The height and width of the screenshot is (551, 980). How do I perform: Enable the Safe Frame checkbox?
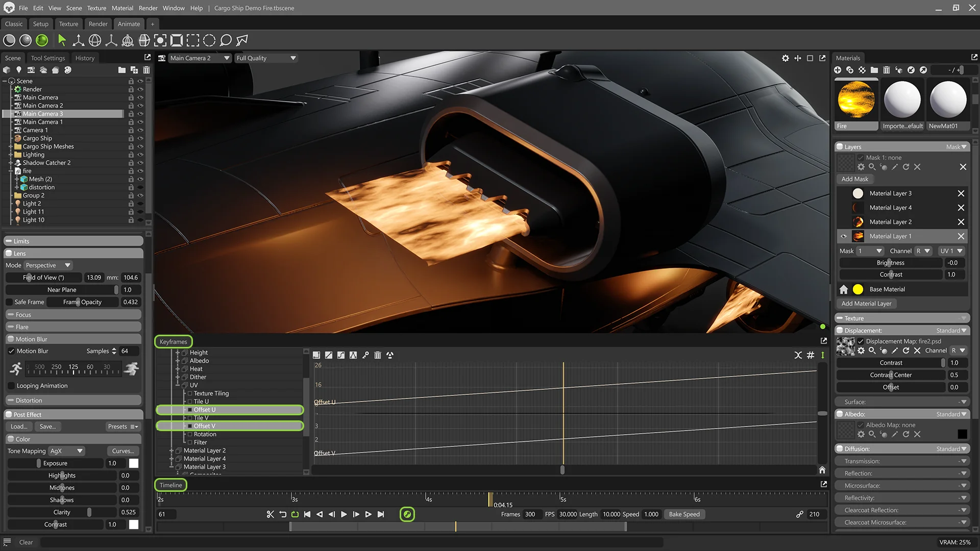click(x=10, y=302)
